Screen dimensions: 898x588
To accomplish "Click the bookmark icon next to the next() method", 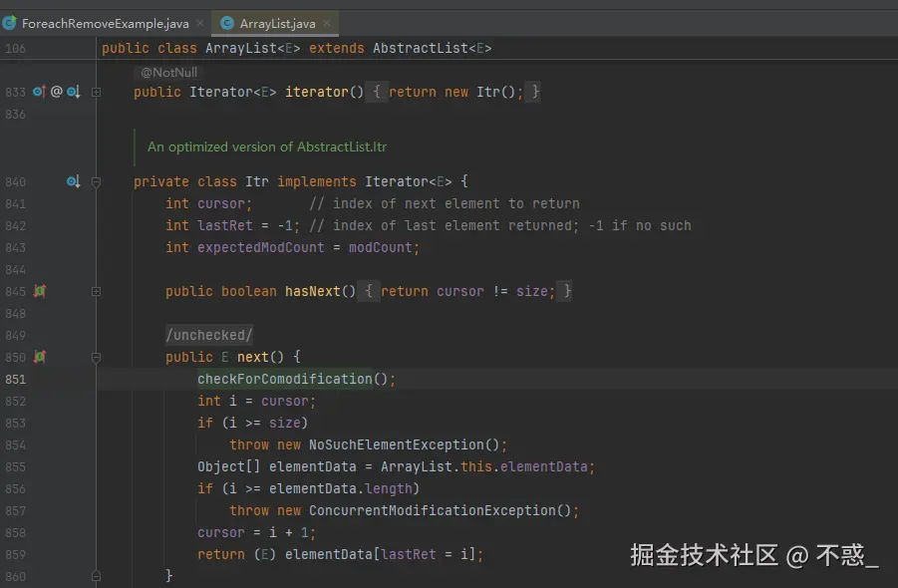I will point(39,357).
